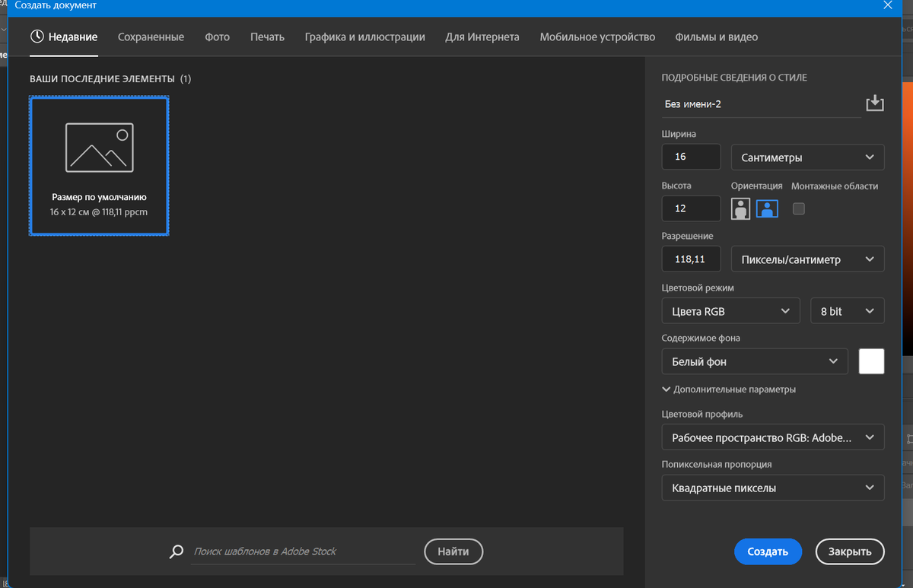Viewport: 913px width, 588px height.
Task: Click the Высота input field with 12
Action: [x=691, y=208]
